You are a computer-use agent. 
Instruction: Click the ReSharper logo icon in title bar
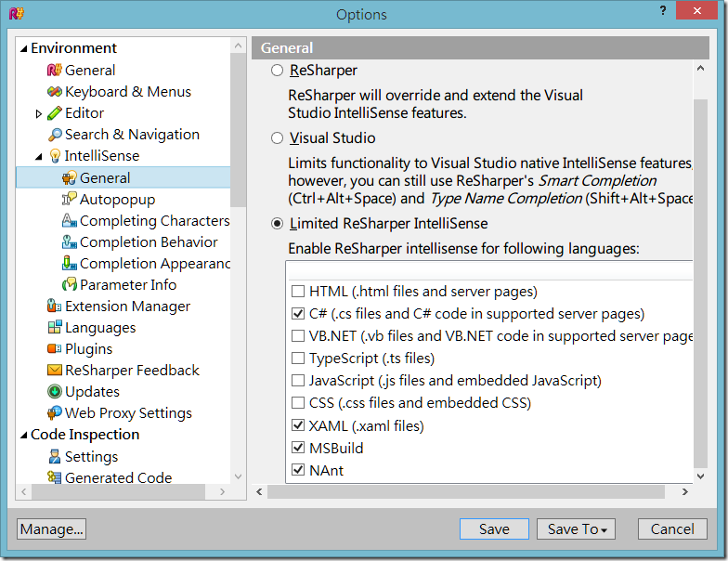coord(17,13)
